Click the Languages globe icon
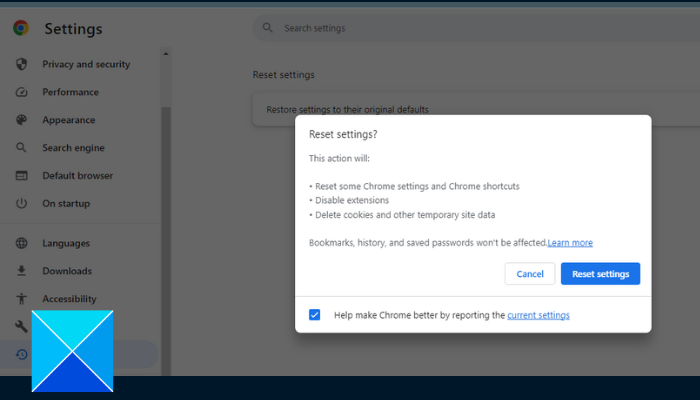 [21, 243]
